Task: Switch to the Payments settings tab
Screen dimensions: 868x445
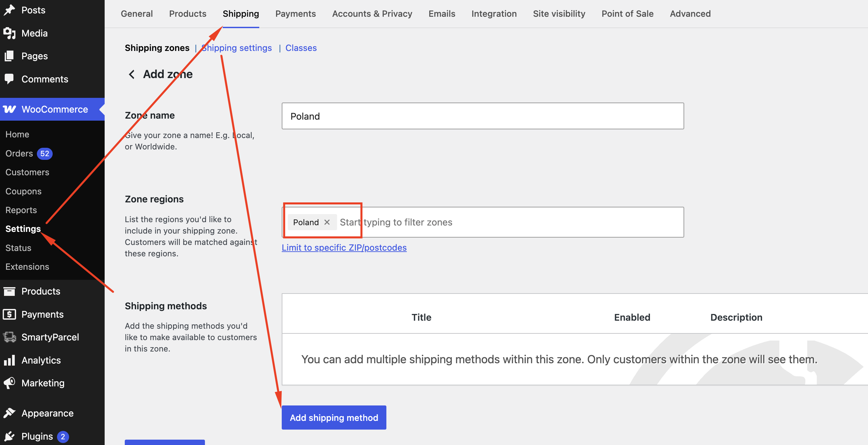Action: click(295, 13)
